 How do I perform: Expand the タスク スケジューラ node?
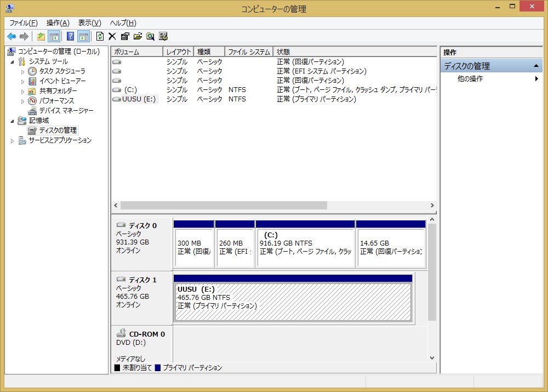coord(22,72)
